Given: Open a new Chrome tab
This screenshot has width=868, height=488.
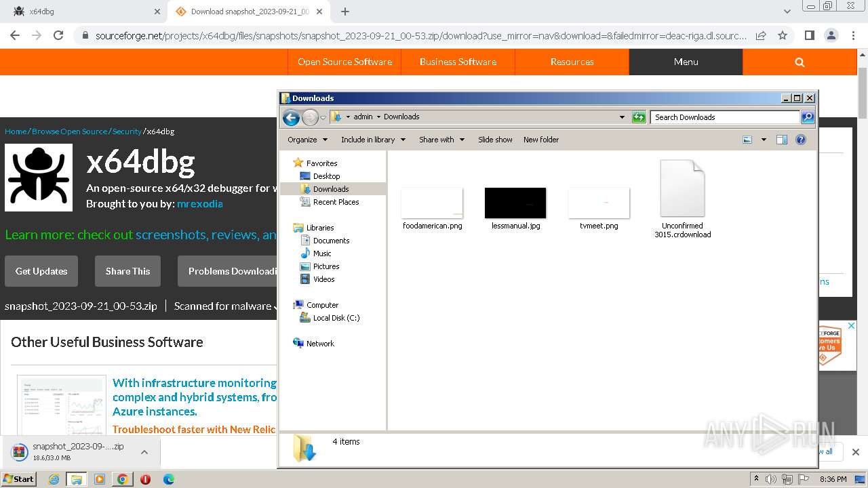Looking at the screenshot, I should [345, 12].
